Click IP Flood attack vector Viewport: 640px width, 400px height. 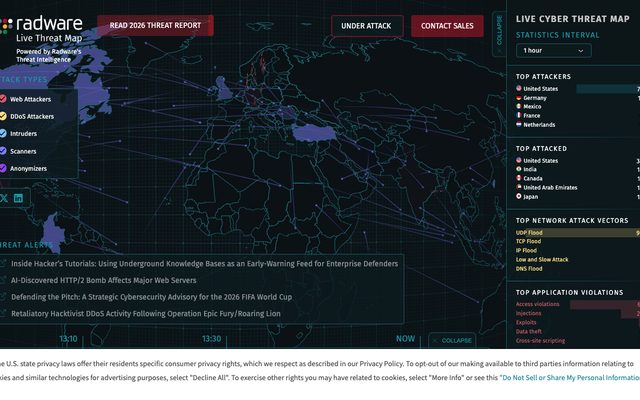pos(526,250)
